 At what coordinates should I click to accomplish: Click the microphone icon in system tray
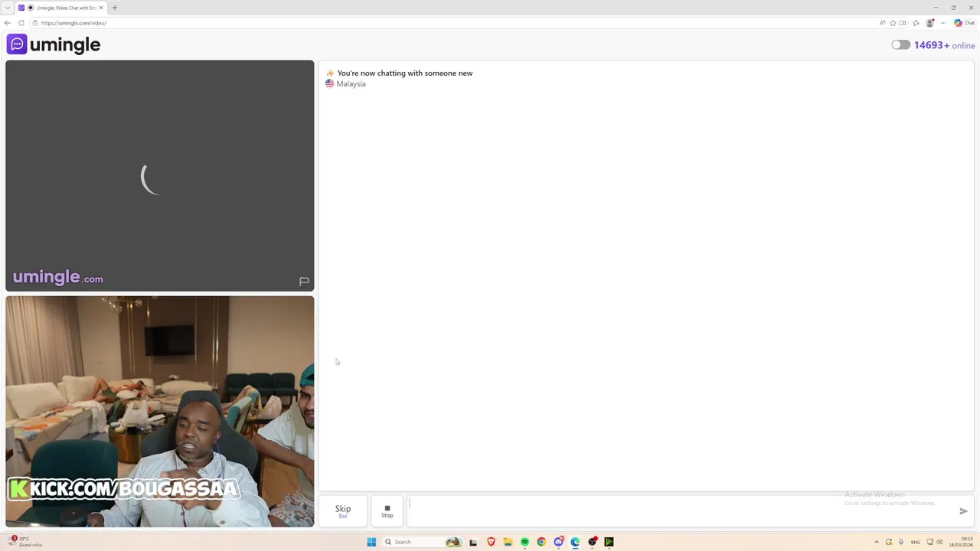coord(901,542)
